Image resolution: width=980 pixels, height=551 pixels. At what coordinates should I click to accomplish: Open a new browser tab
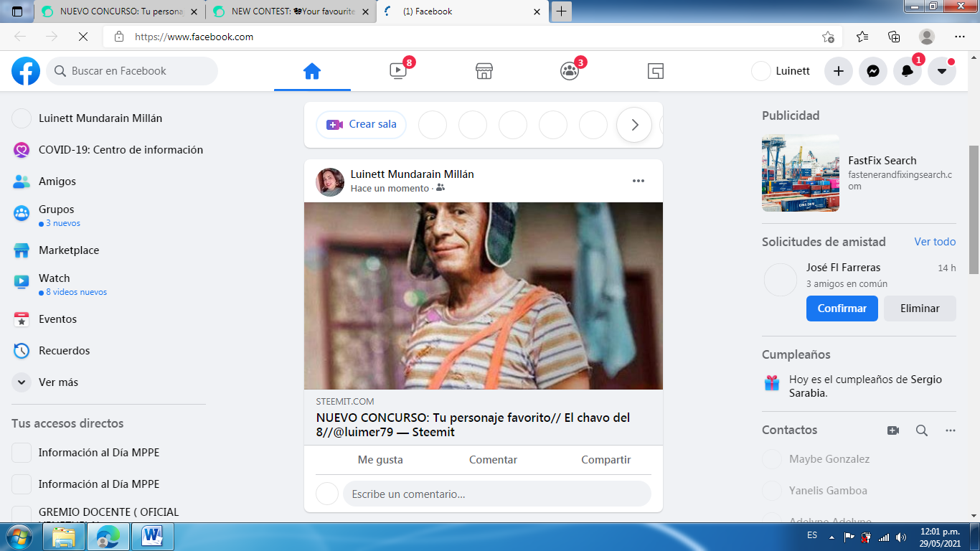[x=562, y=11]
